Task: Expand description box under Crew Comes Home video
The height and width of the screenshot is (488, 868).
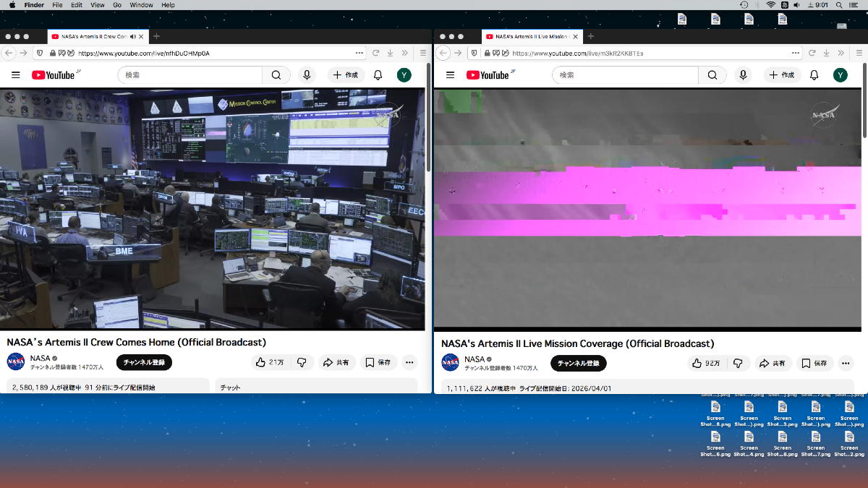Action: click(108, 385)
